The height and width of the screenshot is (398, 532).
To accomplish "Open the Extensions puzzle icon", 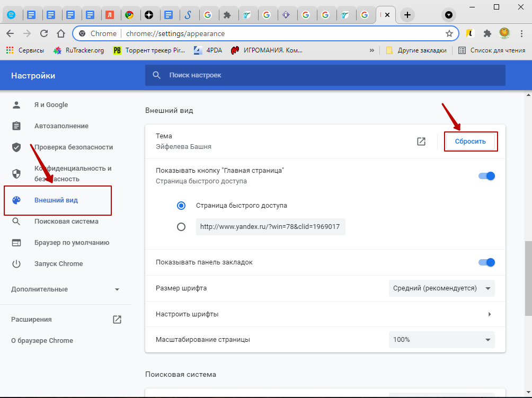I will (x=487, y=33).
